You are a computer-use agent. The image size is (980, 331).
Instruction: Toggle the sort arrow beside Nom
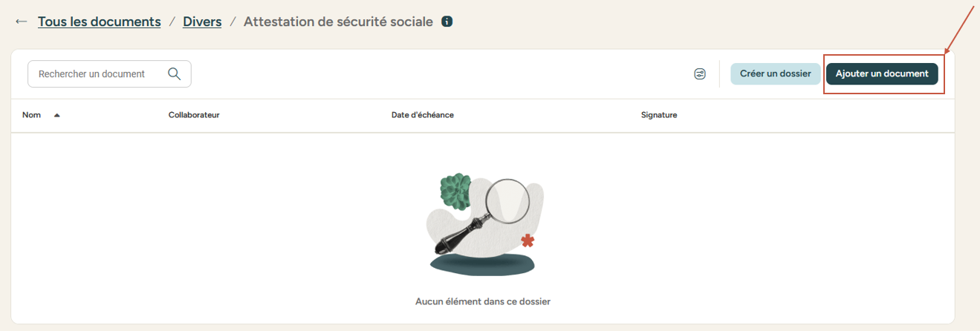pyautogui.click(x=57, y=115)
